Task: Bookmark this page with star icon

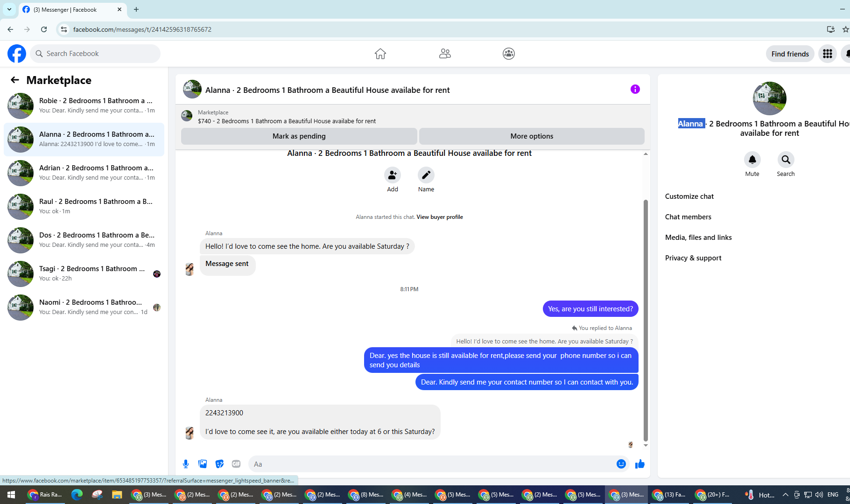Action: pyautogui.click(x=845, y=29)
